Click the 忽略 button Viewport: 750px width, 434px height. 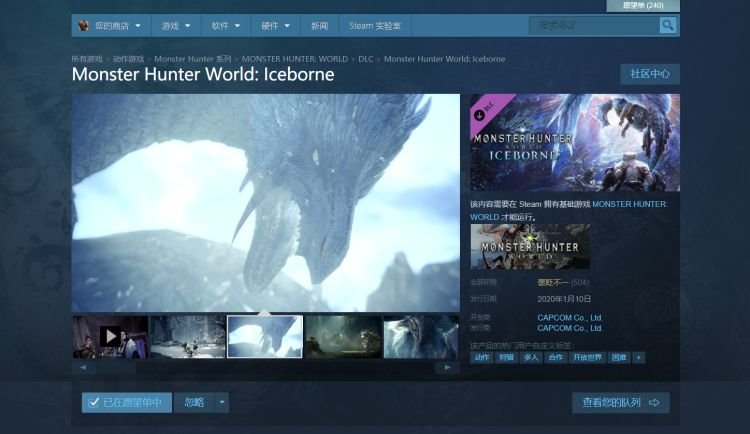(194, 402)
